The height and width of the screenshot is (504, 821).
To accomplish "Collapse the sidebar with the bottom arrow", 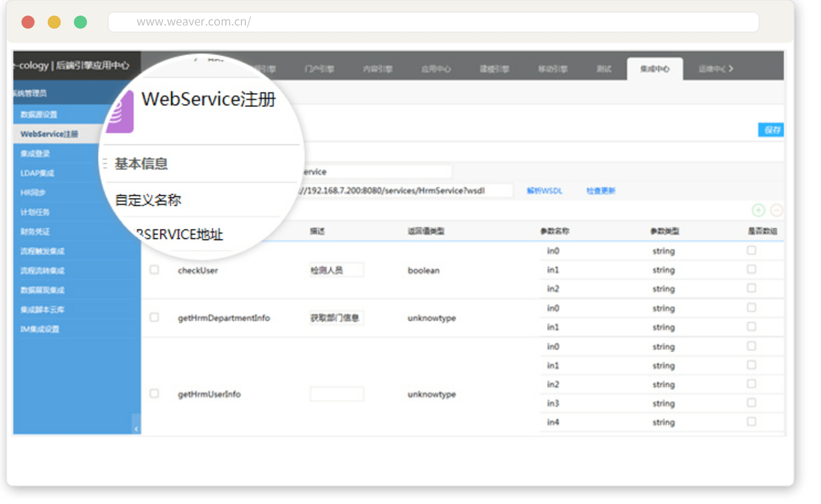I will click(x=136, y=429).
